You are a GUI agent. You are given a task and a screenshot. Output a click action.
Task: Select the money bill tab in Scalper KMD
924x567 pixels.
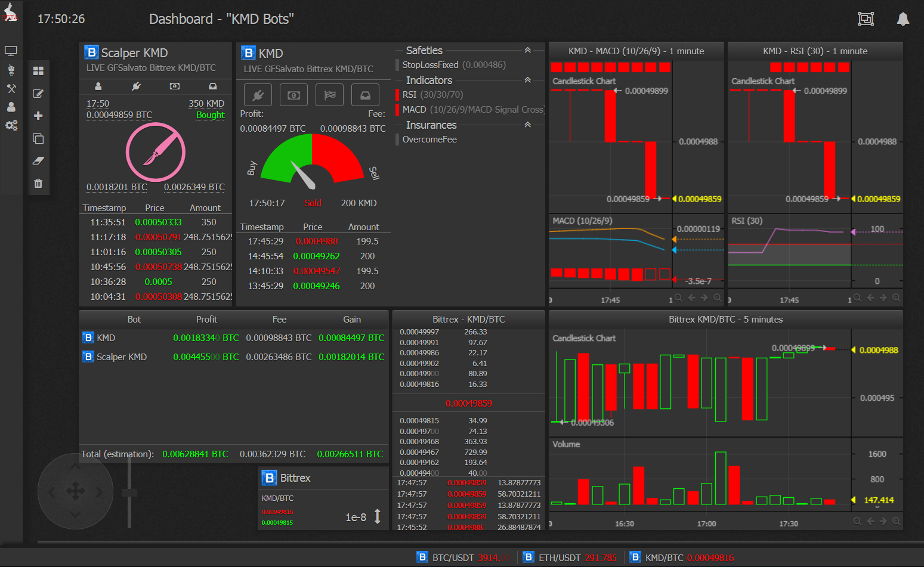pos(174,86)
